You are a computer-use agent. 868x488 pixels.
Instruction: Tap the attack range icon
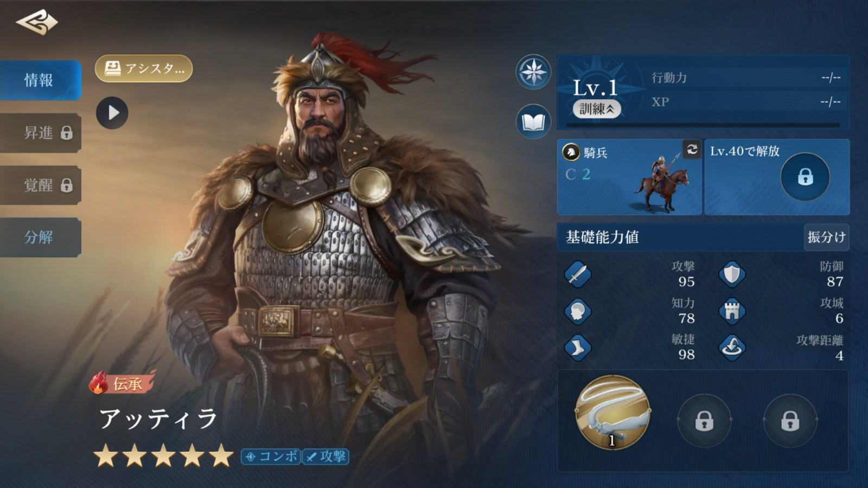tap(732, 347)
